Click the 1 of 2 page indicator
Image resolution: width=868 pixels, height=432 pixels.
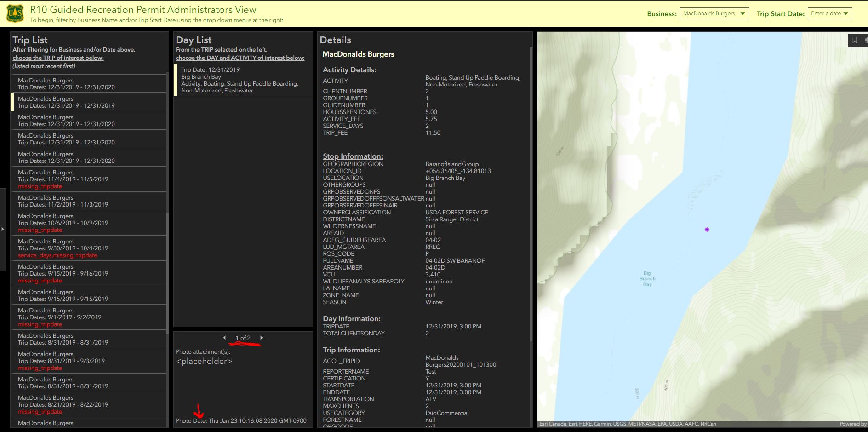click(x=243, y=337)
